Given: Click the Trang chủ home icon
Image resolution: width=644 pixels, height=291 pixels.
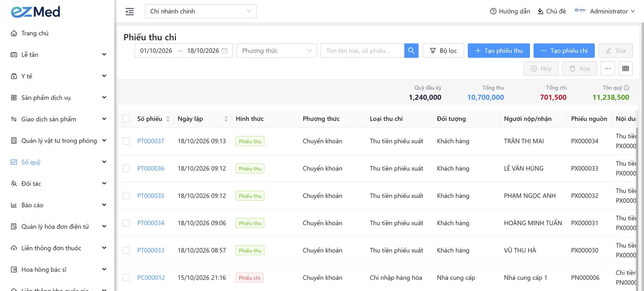Looking at the screenshot, I should click(14, 33).
